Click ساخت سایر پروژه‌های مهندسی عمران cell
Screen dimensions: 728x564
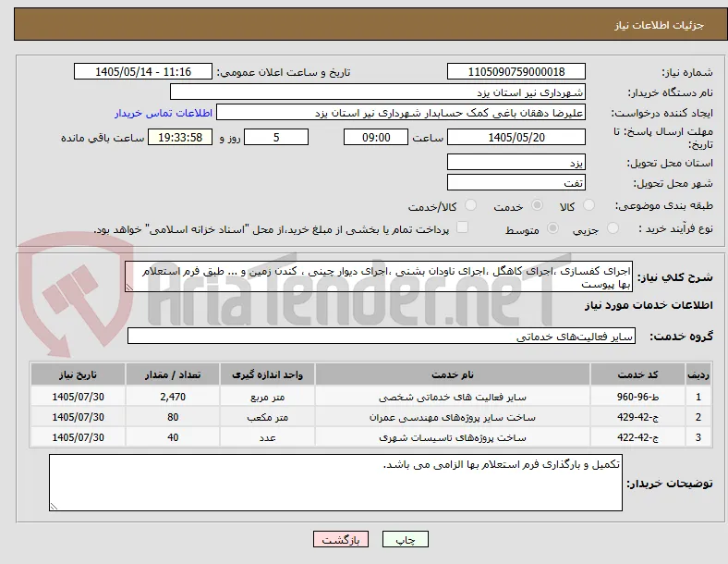(x=452, y=417)
